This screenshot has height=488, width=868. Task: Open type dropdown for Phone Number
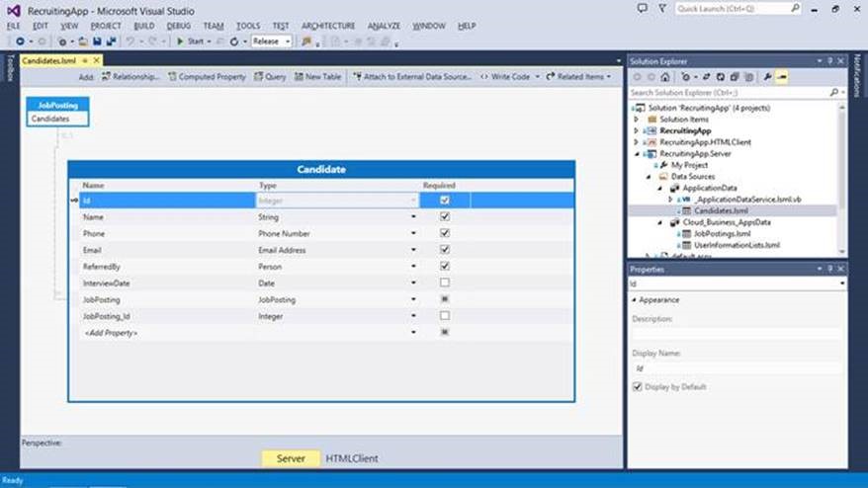[x=413, y=233]
